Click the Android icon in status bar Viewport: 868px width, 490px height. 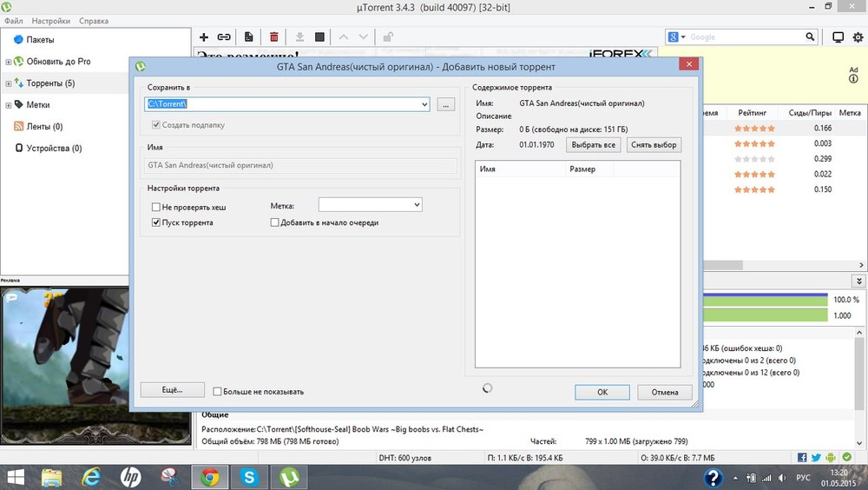coord(831,457)
